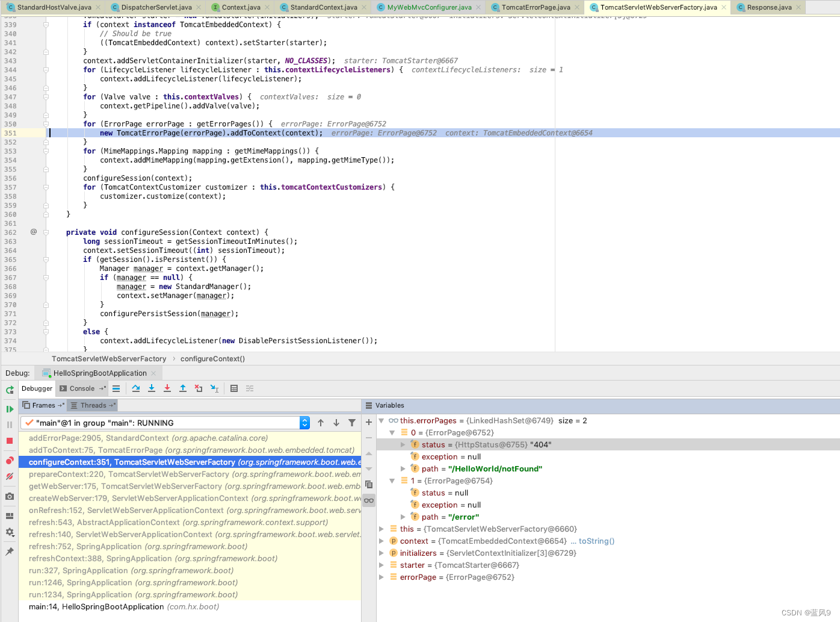840x622 pixels.
Task: Select HelloSpringBootApplication debug session tab
Action: [x=100, y=373]
